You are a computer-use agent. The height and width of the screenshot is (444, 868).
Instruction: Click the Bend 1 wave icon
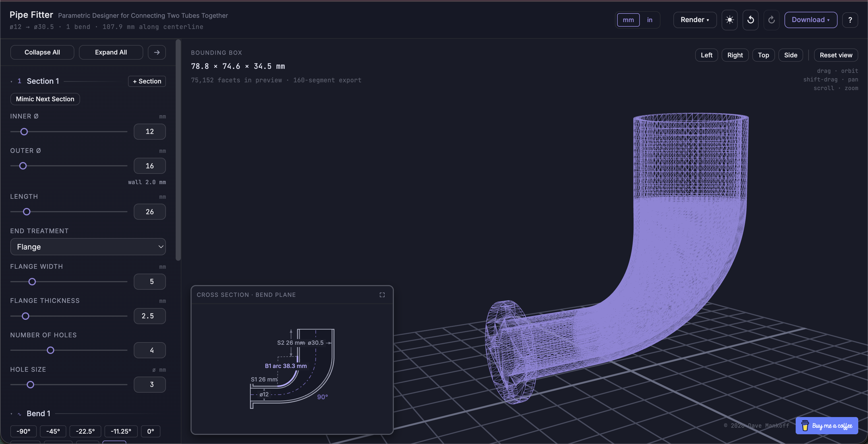[x=20, y=414]
